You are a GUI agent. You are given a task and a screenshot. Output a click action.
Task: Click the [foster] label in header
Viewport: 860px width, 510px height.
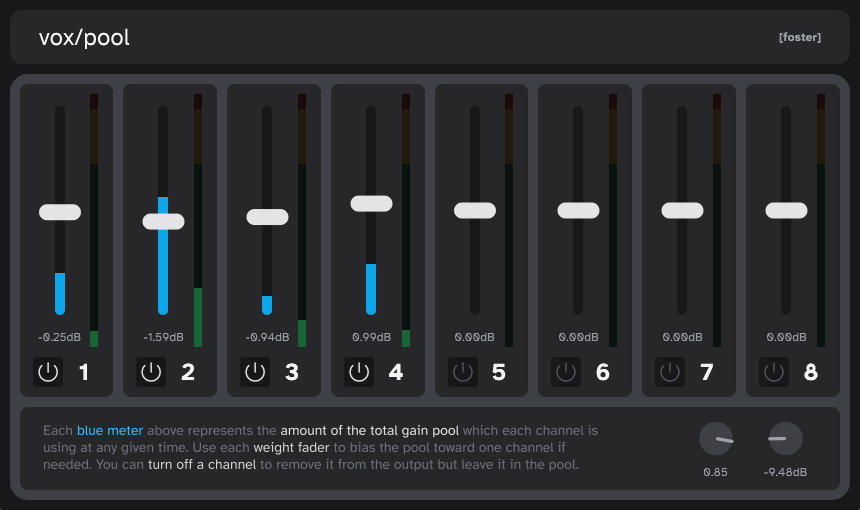coord(800,37)
